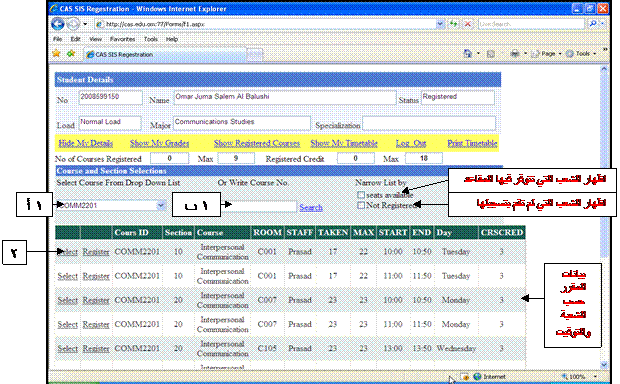
Task: Open the Tools dropdown in command bar
Action: pos(582,53)
